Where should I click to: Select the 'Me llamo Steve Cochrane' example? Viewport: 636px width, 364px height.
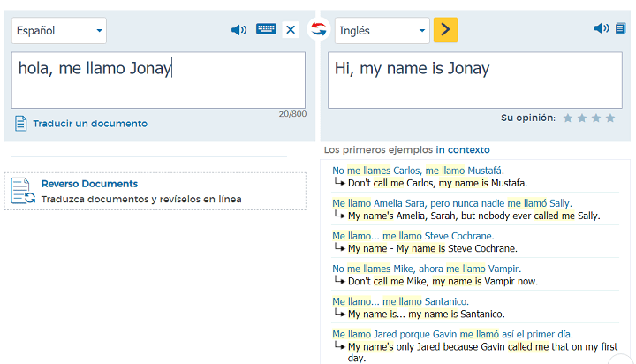(413, 236)
